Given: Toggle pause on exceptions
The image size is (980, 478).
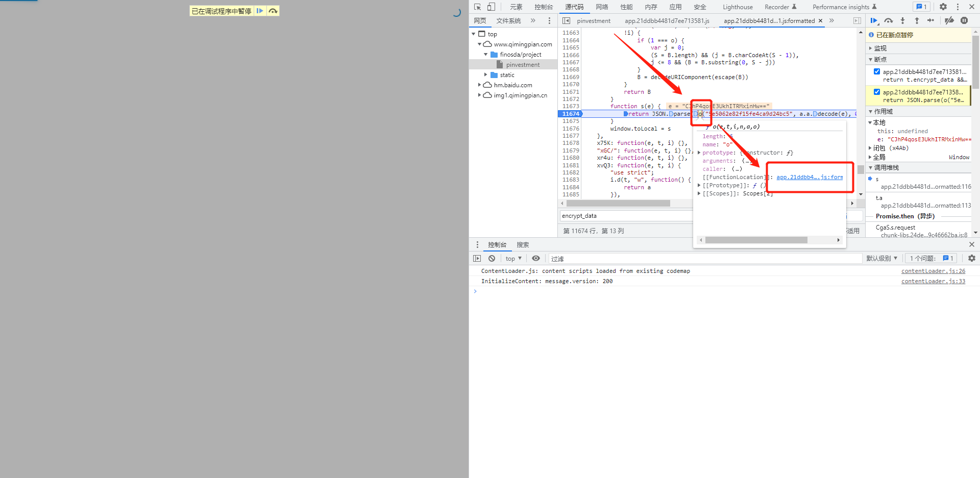Looking at the screenshot, I should coord(964,20).
